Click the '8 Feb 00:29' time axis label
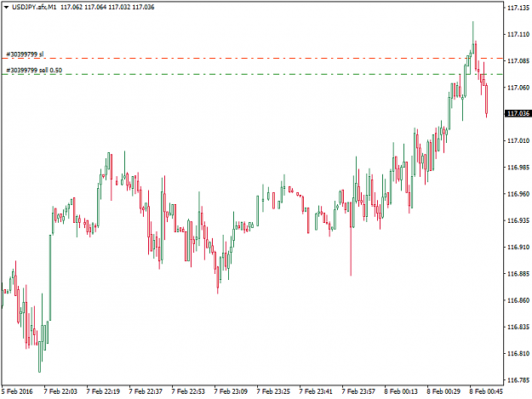532x399 pixels. 443,391
